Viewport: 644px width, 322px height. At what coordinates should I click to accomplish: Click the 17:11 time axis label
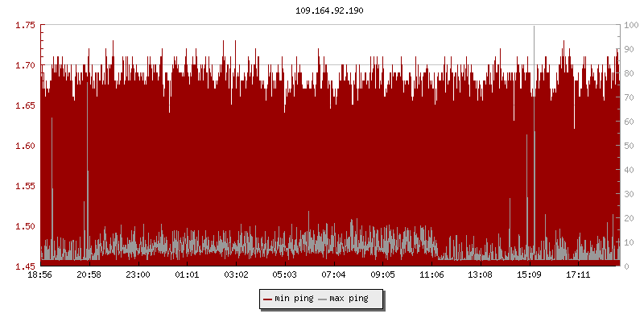coord(578,275)
